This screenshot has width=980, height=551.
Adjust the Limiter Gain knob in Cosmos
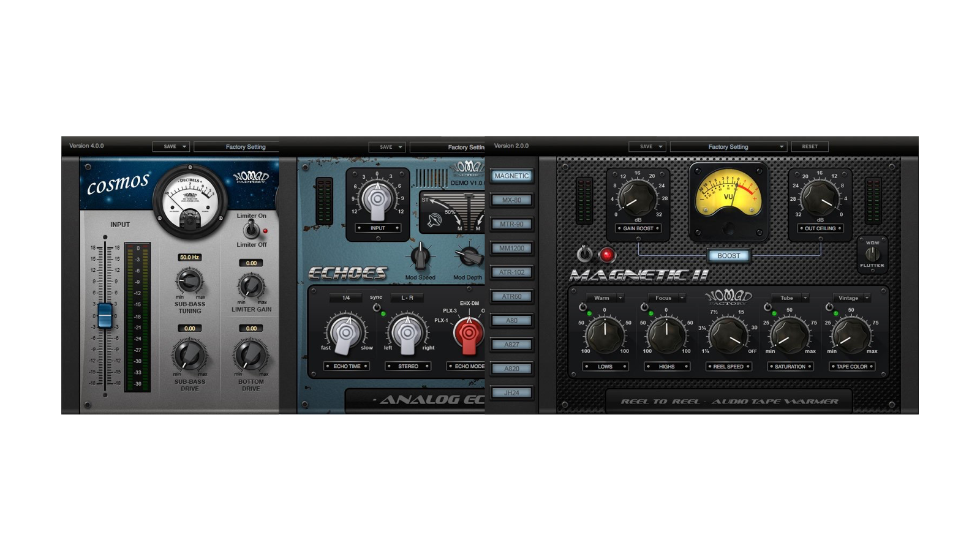tap(251, 286)
